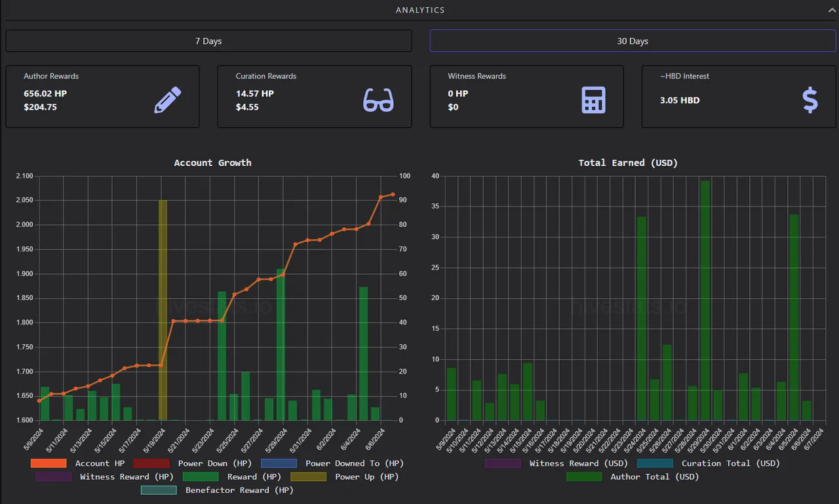Click the last Account HP data point
Screen dimensions: 839x504
click(393, 194)
